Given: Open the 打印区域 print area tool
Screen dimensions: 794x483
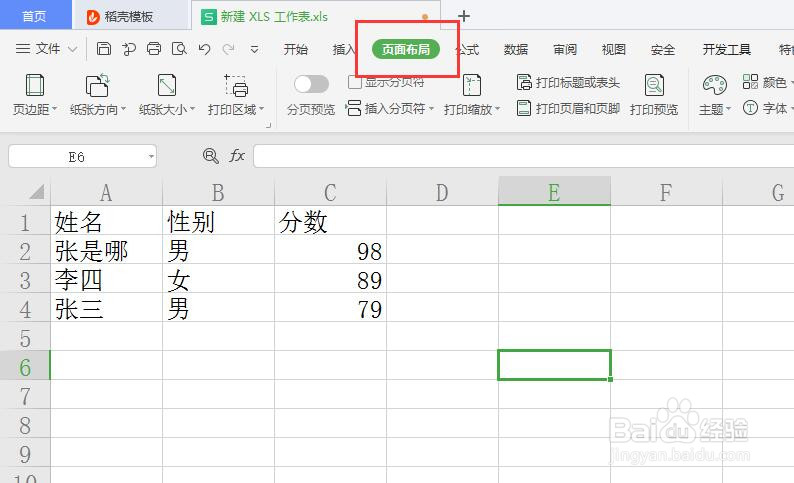Looking at the screenshot, I should (x=235, y=95).
